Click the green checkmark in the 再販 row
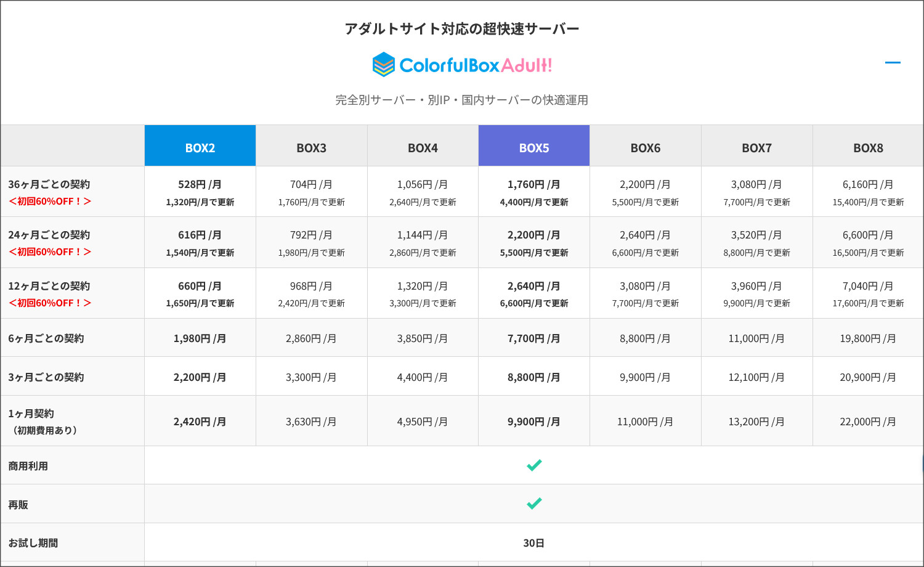Screen dimensions: 924x567 [x=533, y=504]
